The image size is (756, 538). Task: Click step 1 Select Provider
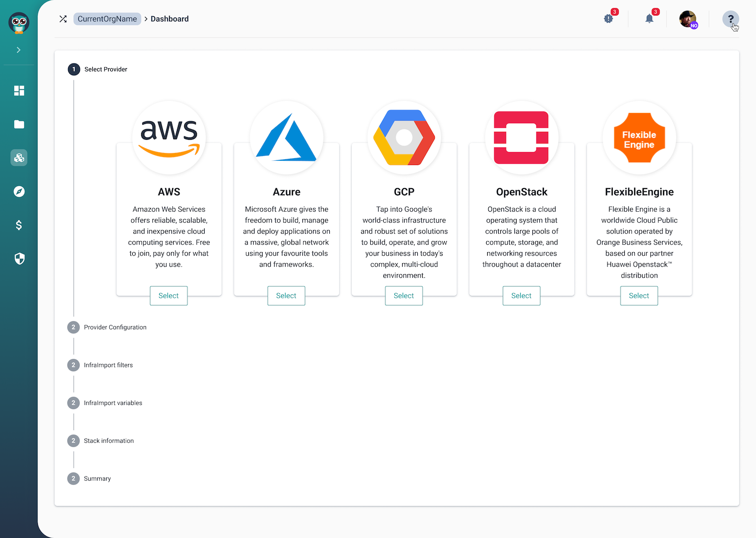98,69
